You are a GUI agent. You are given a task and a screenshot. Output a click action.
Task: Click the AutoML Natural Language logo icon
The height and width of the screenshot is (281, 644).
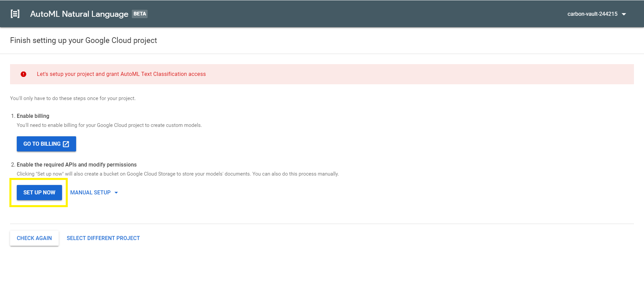click(15, 14)
